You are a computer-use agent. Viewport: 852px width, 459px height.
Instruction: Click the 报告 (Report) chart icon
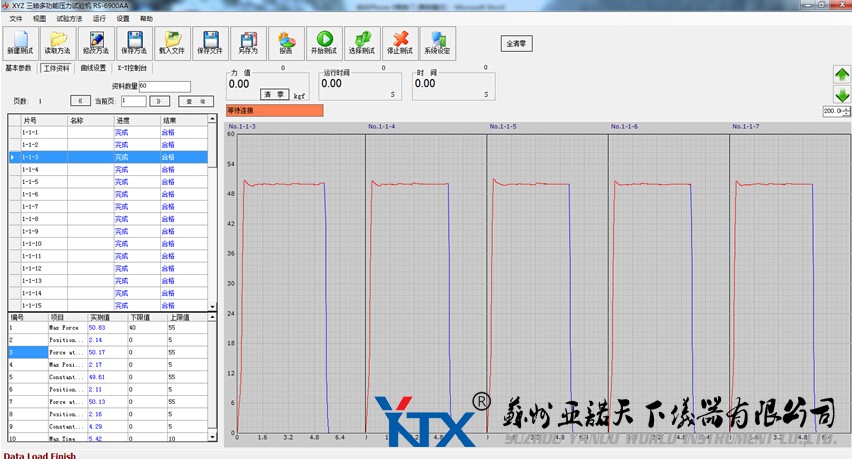click(x=286, y=43)
